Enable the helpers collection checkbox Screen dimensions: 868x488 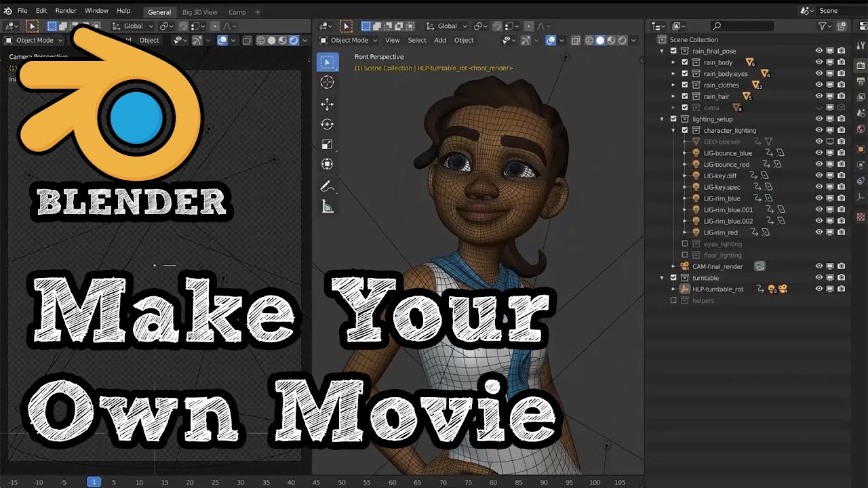coord(673,300)
